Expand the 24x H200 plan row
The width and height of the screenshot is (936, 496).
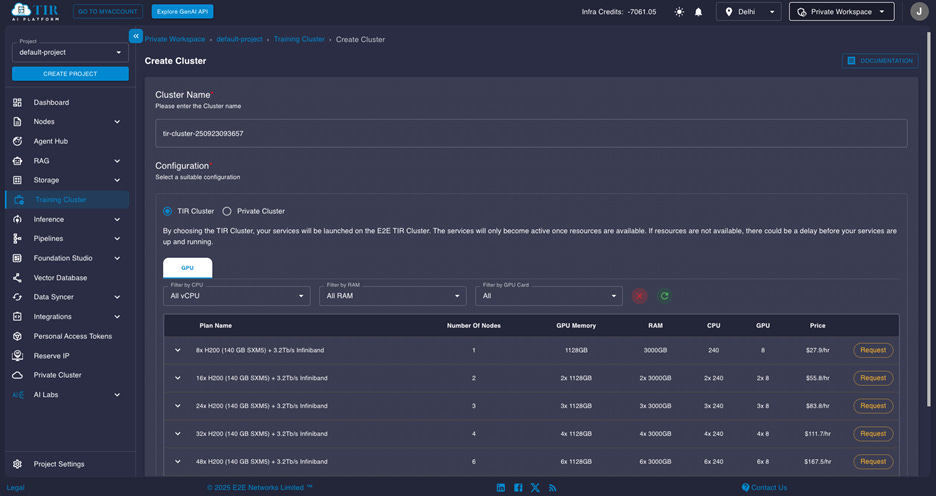pyautogui.click(x=177, y=406)
